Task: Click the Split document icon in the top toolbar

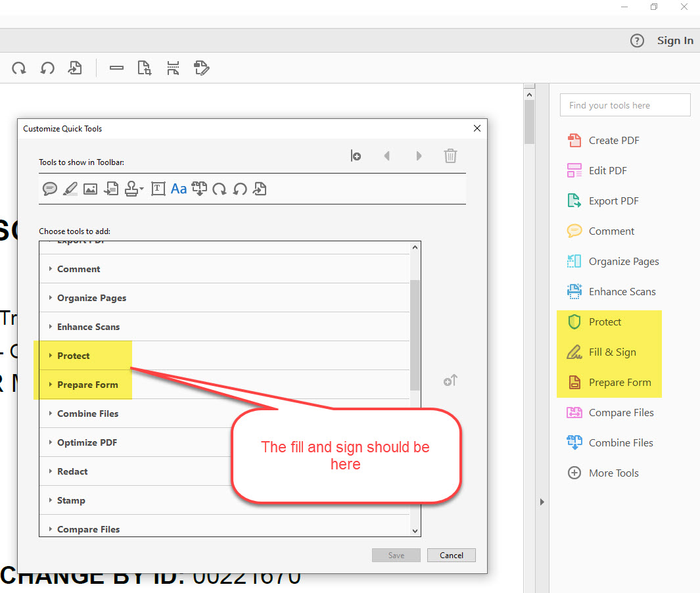Action: pyautogui.click(x=173, y=68)
